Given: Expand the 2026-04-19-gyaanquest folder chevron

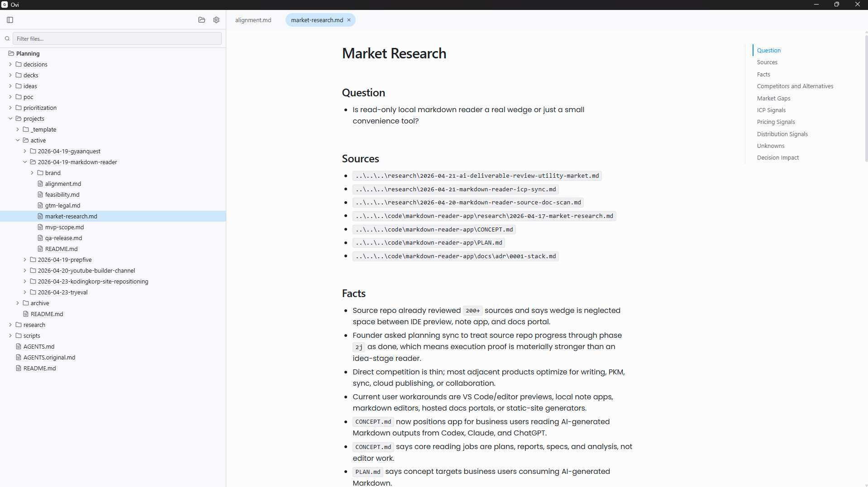Looking at the screenshot, I should point(25,151).
